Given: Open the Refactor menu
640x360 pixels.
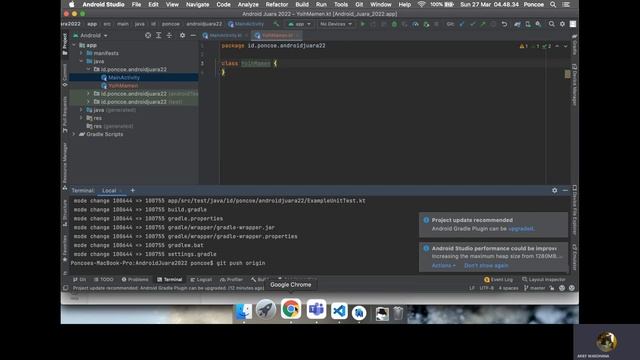Looking at the screenshot, I should tap(277, 4).
